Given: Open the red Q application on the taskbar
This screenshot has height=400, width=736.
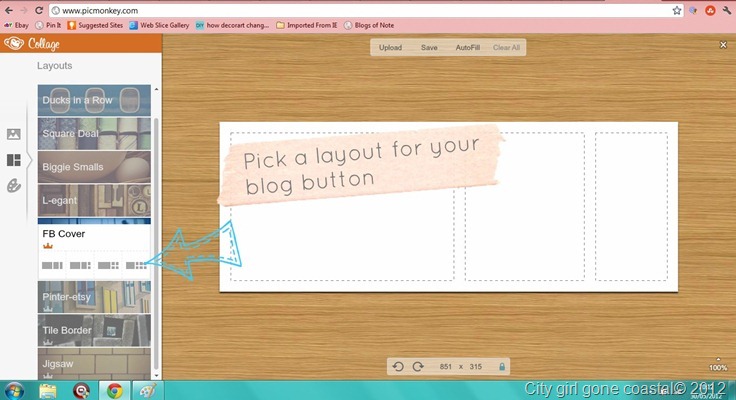Looking at the screenshot, I should tap(81, 391).
